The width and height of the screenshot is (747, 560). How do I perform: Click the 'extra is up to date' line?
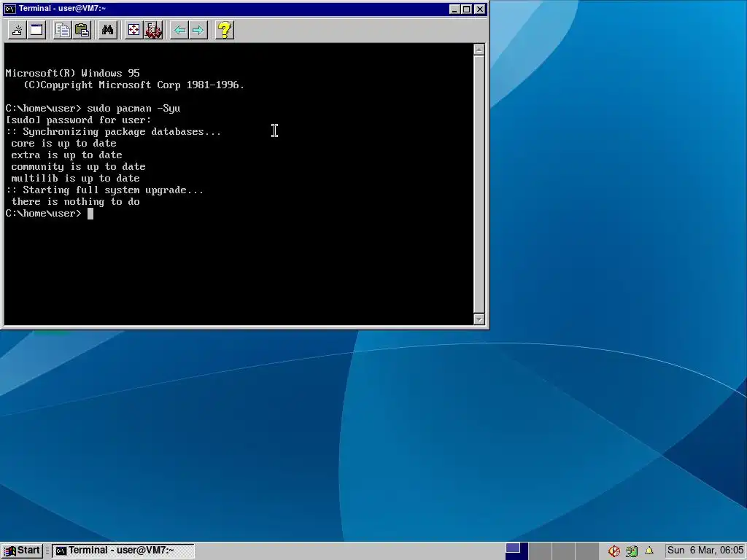[66, 155]
